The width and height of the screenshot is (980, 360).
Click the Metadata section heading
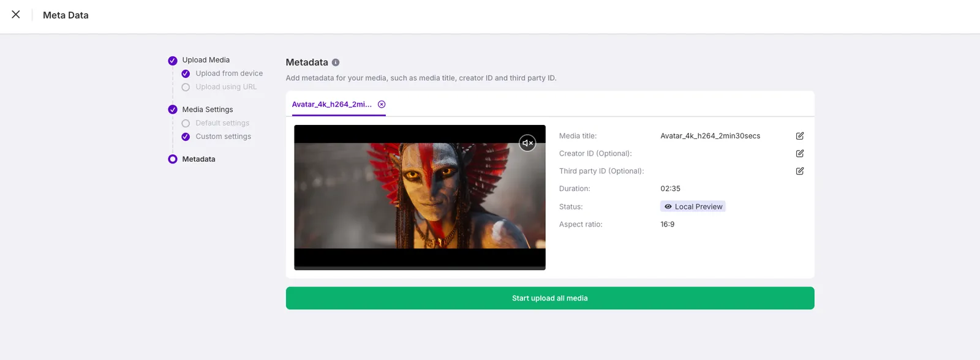coord(307,62)
